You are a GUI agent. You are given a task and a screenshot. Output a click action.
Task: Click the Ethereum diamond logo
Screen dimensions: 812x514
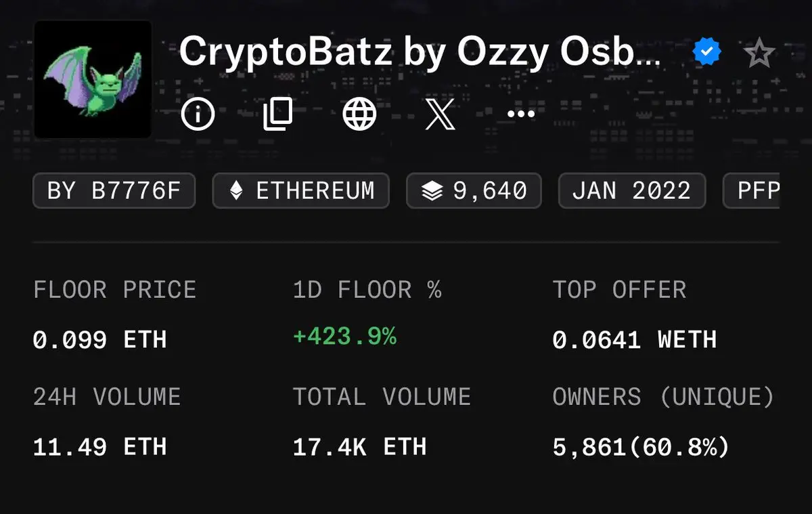tap(236, 191)
